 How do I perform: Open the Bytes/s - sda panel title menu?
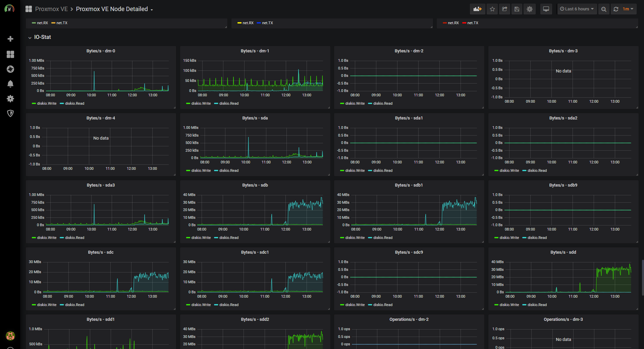pyautogui.click(x=255, y=118)
